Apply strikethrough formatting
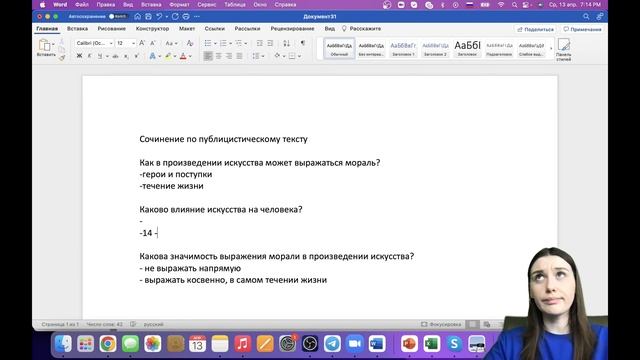Screen dimensions: 640x360 116,56
